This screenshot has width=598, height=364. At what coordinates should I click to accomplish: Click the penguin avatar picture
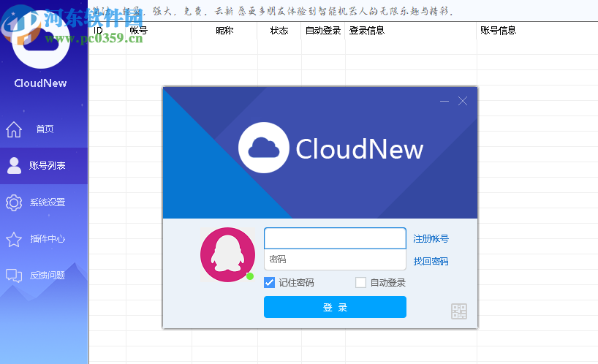click(x=227, y=254)
